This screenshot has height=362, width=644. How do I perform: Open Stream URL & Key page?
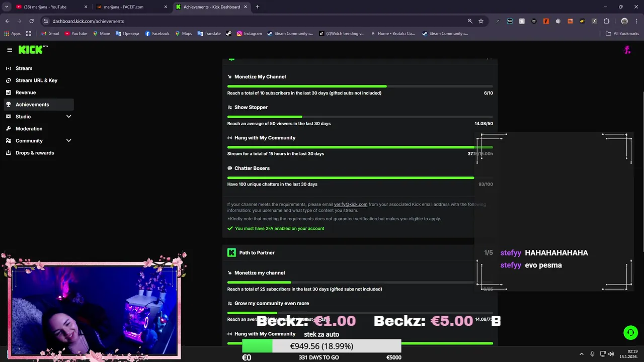point(36,80)
